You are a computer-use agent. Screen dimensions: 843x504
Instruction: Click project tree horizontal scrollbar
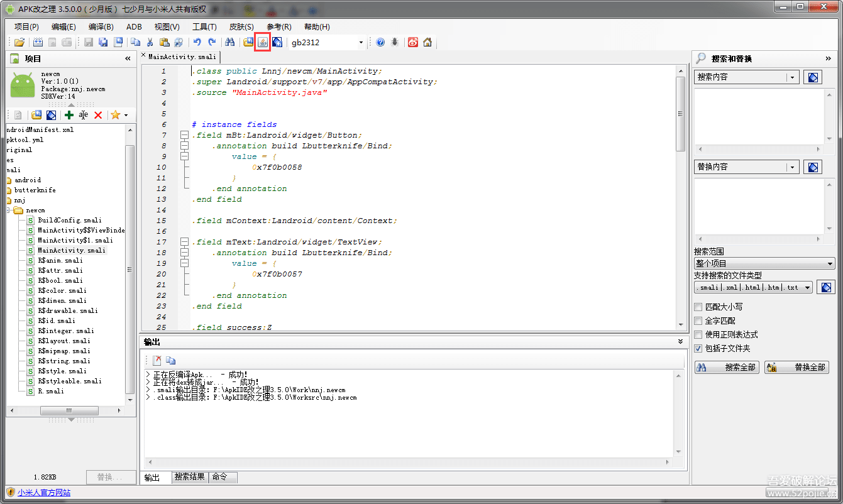(69, 410)
